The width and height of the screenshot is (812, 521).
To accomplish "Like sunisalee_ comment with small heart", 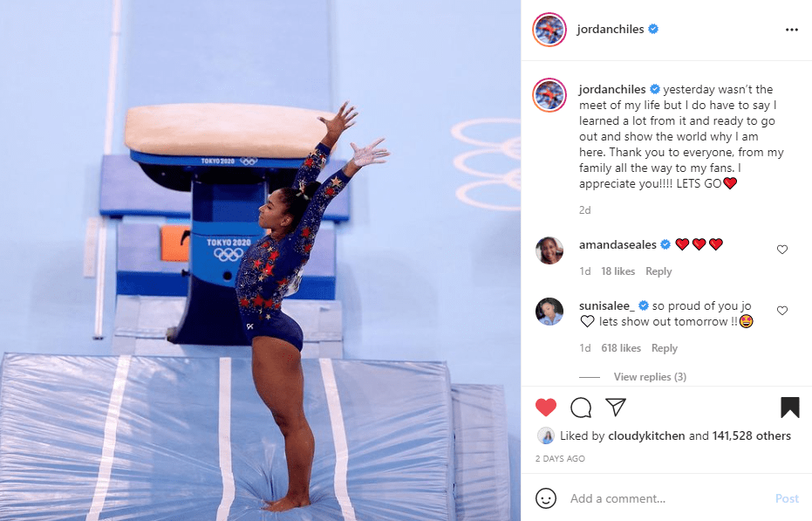I will [782, 311].
